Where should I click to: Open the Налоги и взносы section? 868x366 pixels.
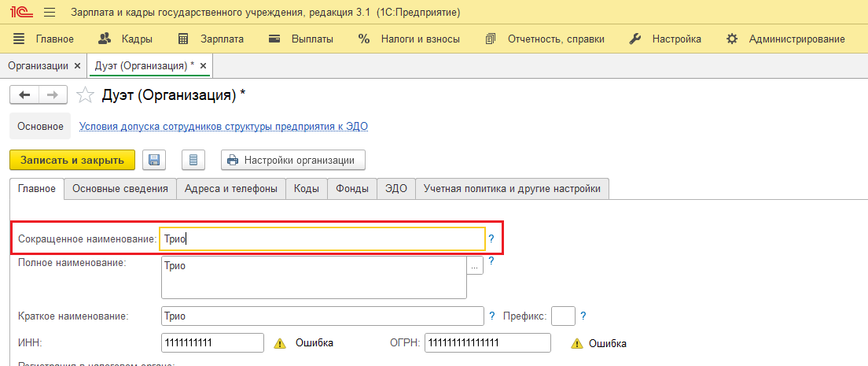click(409, 39)
